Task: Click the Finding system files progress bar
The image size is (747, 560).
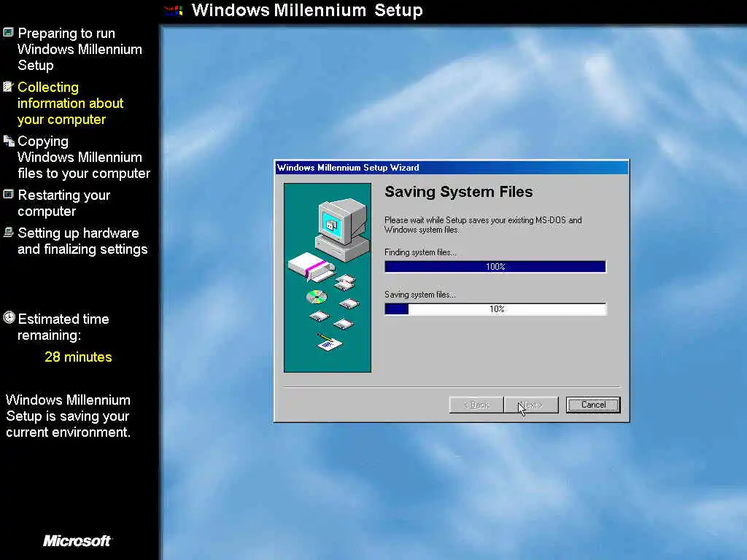Action: click(x=495, y=267)
